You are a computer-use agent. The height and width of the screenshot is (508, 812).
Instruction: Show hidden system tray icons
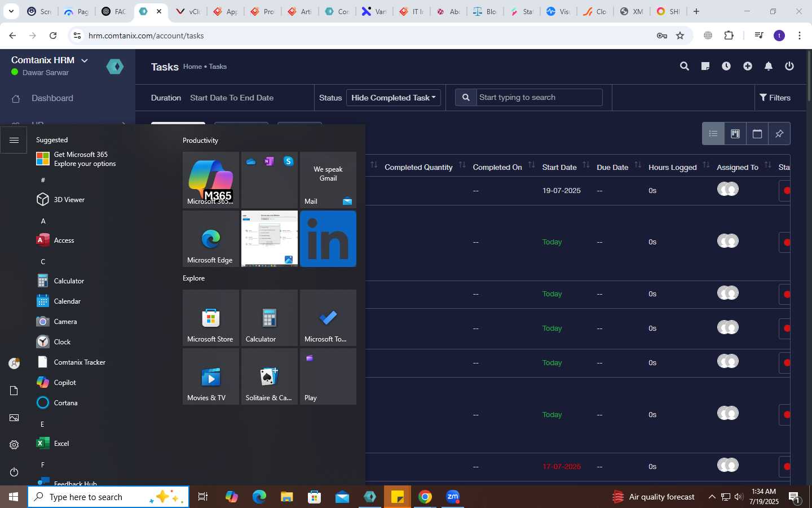[712, 497]
